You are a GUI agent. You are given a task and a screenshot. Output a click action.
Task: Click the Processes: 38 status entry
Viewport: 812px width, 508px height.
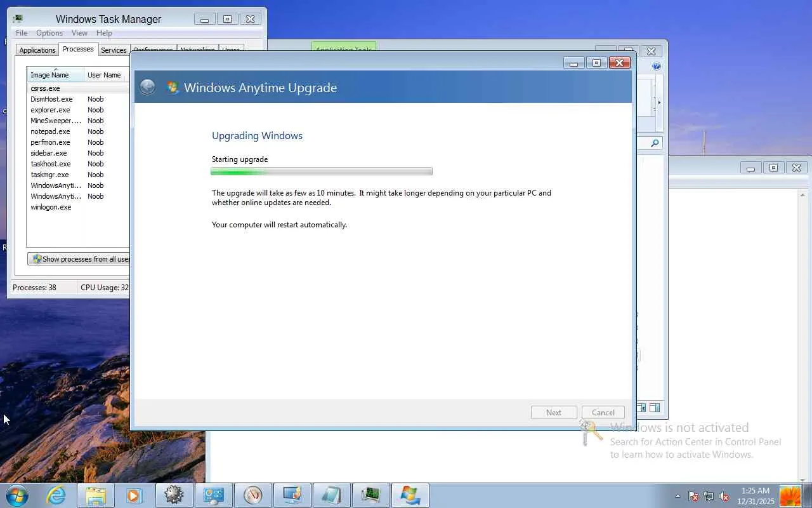pos(34,288)
